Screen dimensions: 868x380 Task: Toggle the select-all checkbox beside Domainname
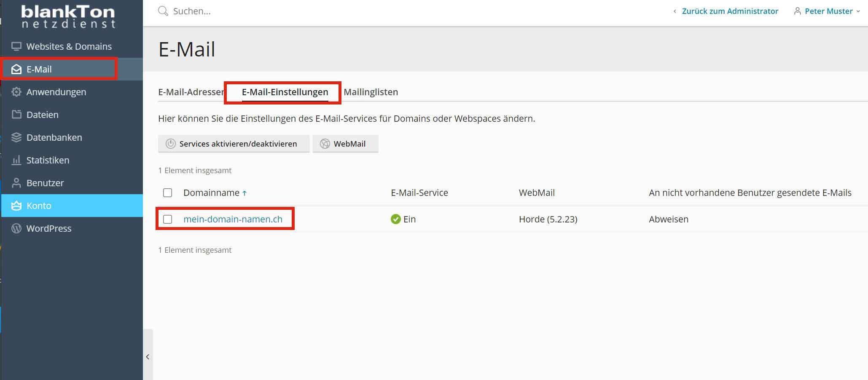pos(167,193)
